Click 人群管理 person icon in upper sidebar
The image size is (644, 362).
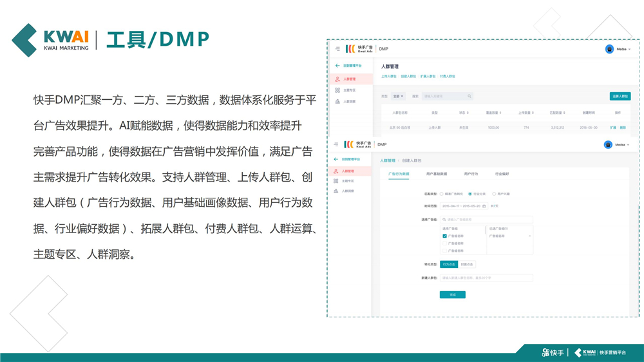tap(337, 79)
